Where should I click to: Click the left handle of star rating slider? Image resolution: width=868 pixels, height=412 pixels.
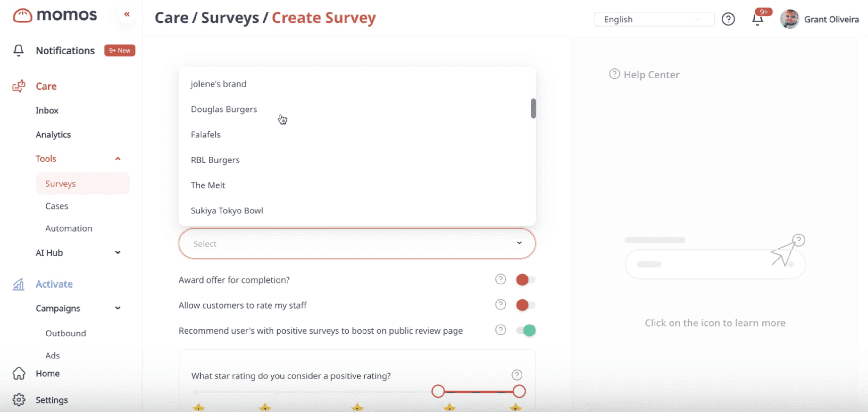[438, 391]
